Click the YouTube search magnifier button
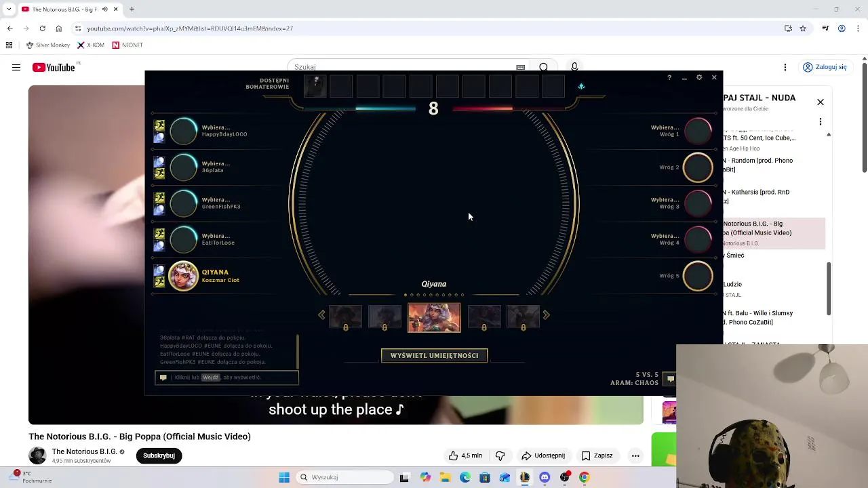This screenshot has width=868, height=488. tap(544, 67)
